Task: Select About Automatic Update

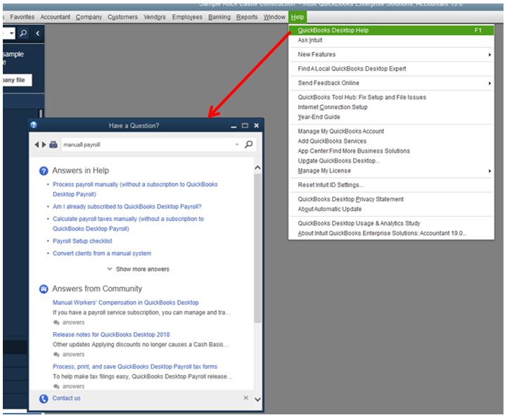Action: coord(391,209)
